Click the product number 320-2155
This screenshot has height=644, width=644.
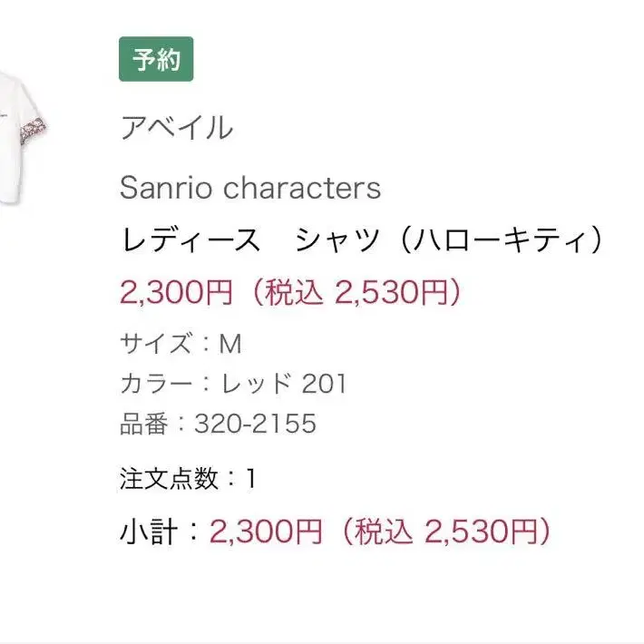(256, 424)
